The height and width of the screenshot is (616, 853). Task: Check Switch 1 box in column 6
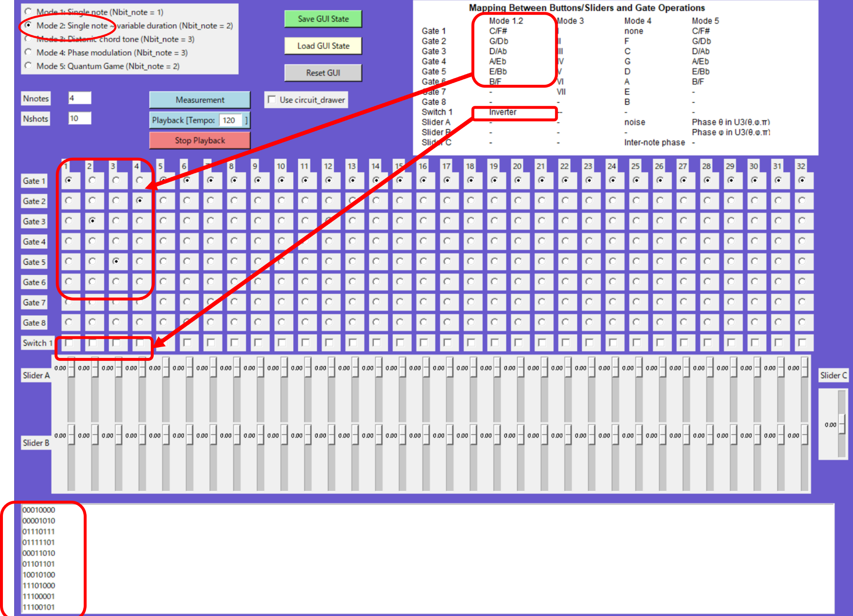[187, 343]
